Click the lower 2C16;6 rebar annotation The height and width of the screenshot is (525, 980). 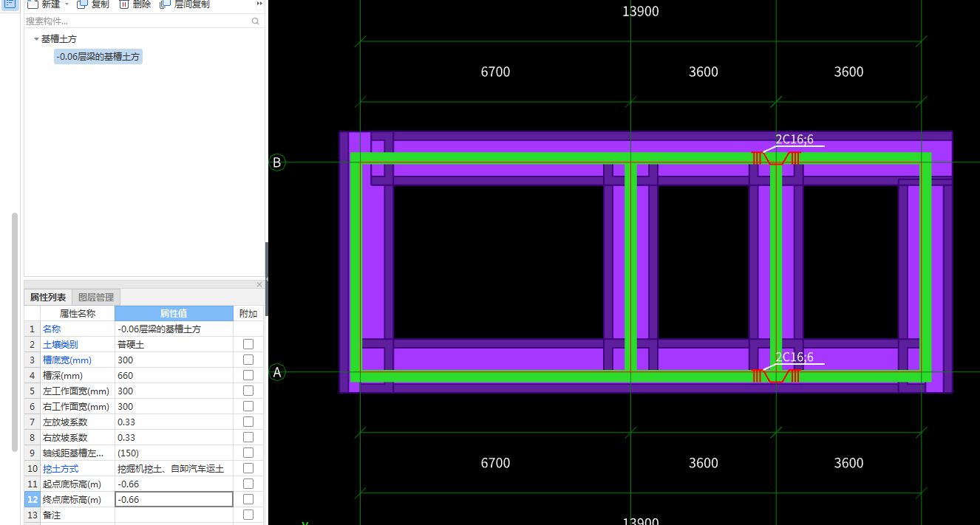tap(794, 357)
